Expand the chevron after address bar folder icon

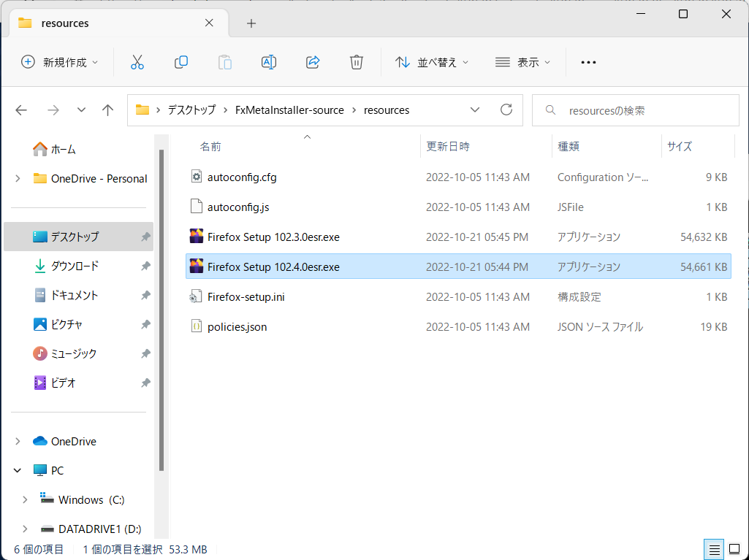[x=158, y=110]
